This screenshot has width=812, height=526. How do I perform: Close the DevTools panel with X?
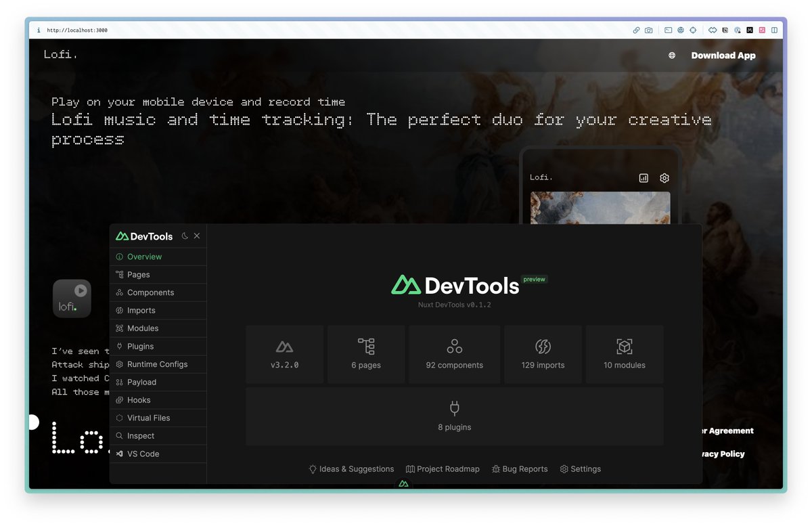(x=197, y=236)
